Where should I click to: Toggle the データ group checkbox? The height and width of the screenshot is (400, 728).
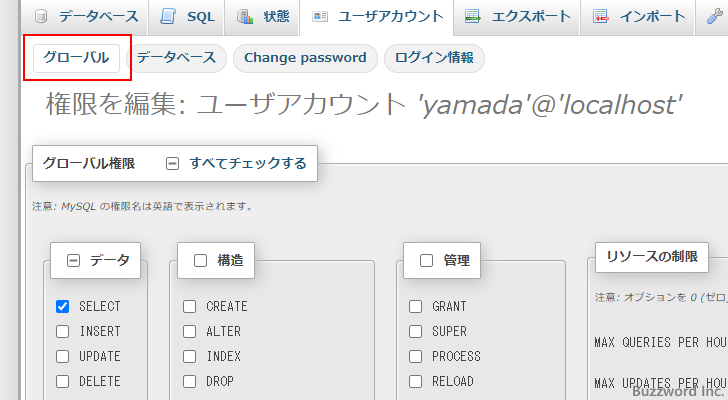pyautogui.click(x=73, y=260)
